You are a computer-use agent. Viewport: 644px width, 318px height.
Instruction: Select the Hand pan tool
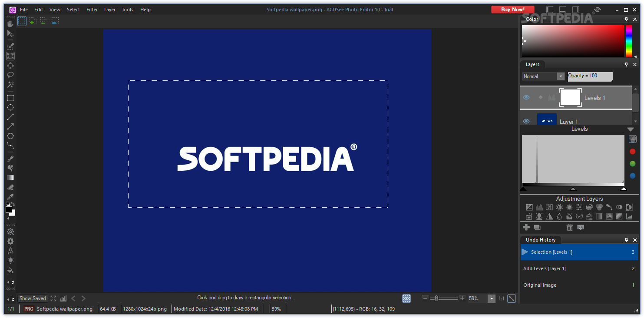[x=10, y=23]
